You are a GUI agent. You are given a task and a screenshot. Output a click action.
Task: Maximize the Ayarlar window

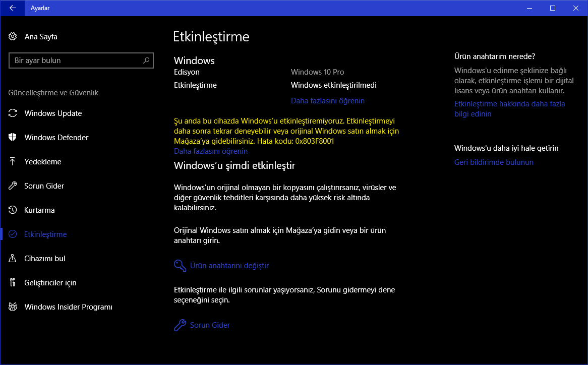click(x=552, y=8)
